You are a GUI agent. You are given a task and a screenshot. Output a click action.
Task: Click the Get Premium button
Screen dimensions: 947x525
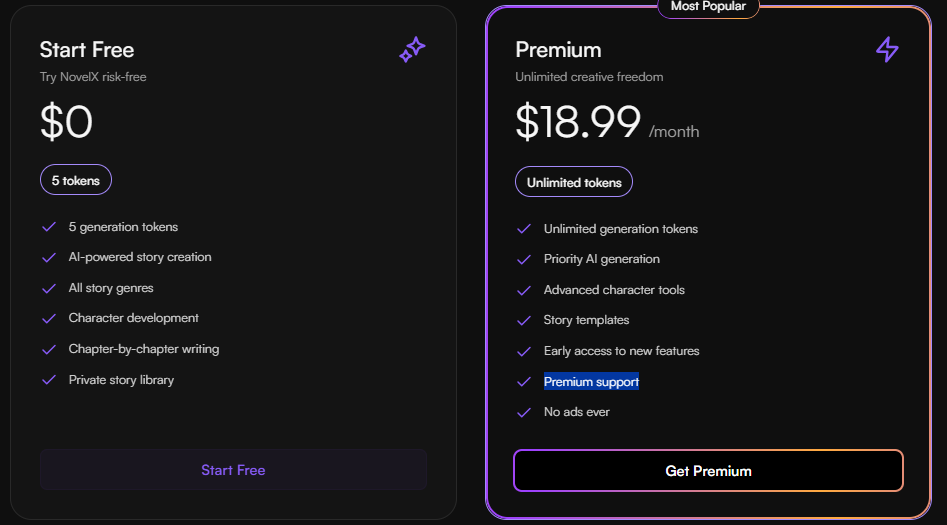(x=708, y=471)
